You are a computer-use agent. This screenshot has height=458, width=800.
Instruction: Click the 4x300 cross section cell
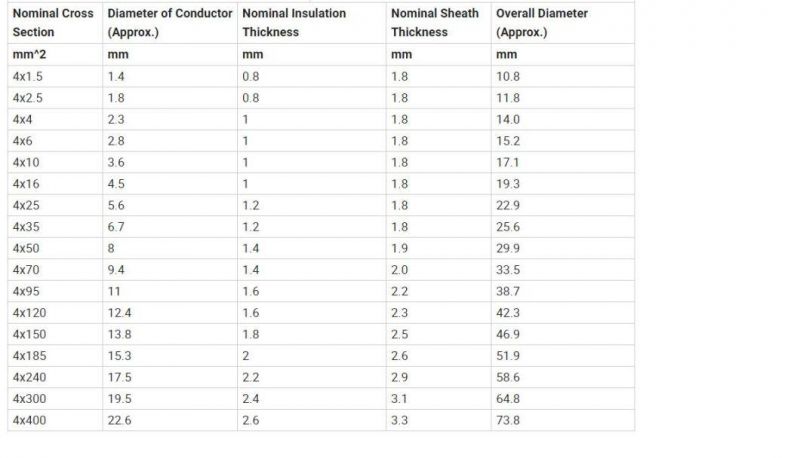pos(55,399)
